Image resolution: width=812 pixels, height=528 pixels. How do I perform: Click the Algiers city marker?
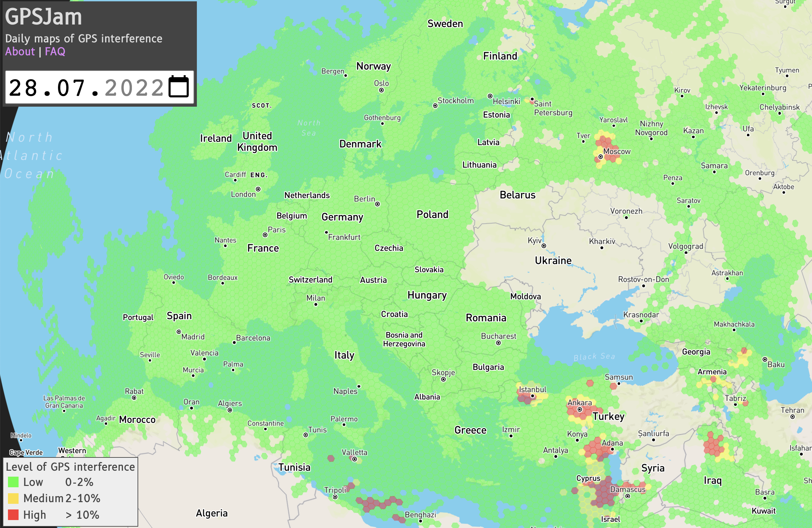230,410
